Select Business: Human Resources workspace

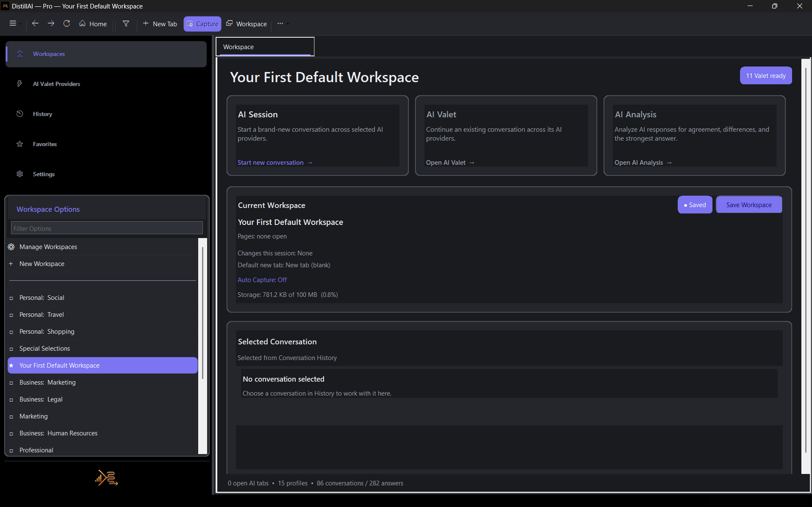(x=103, y=433)
